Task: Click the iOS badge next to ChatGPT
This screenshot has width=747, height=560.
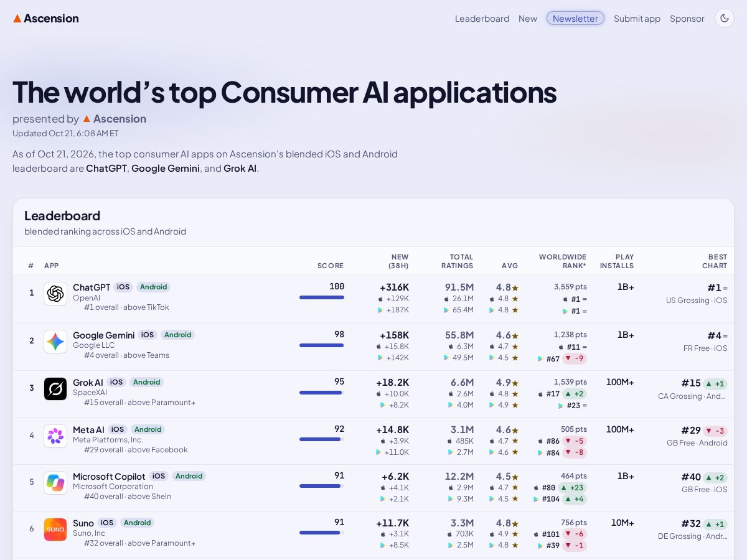Action: tap(123, 287)
